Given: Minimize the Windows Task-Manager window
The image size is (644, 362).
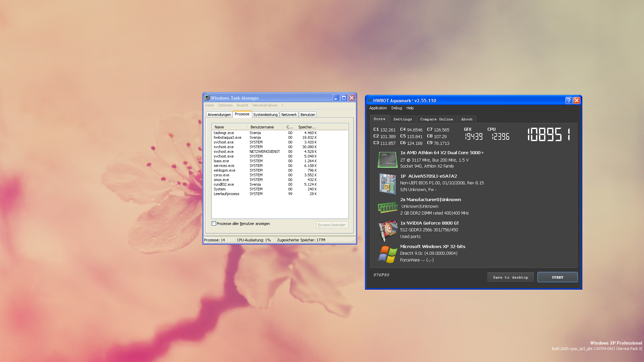Looking at the screenshot, I should click(336, 98).
